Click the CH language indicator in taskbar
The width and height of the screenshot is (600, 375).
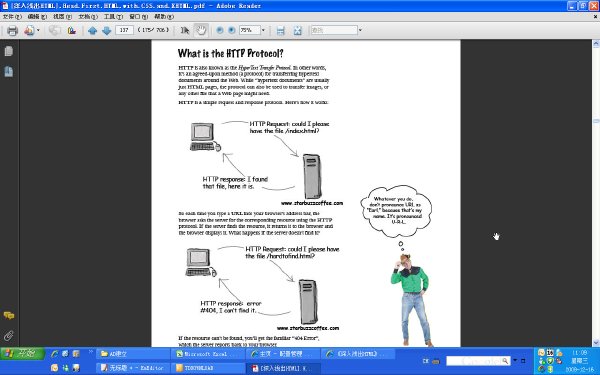point(426,361)
